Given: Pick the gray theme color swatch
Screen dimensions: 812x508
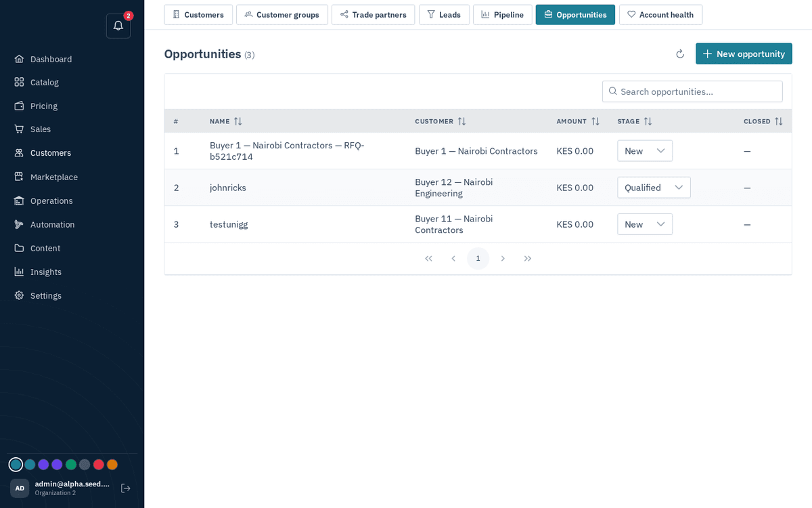Looking at the screenshot, I should tap(85, 465).
